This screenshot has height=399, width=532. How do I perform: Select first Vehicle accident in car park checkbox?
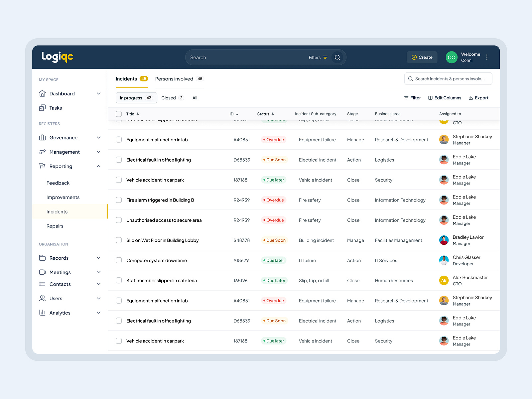(x=119, y=180)
